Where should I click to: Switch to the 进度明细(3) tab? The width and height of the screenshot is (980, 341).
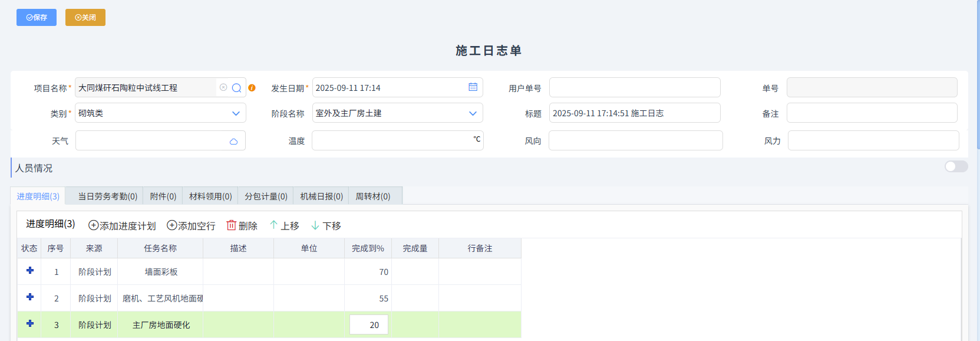click(x=38, y=196)
